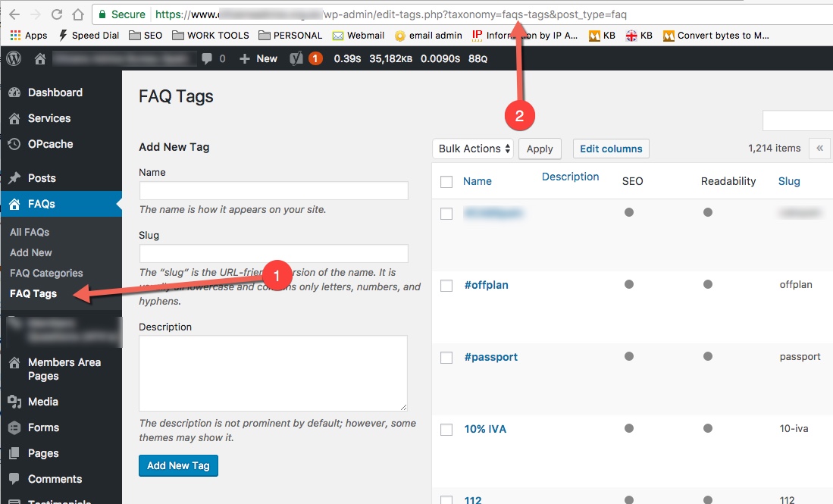Click the tag search field at top right
The width and height of the screenshot is (833, 504).
(x=797, y=121)
